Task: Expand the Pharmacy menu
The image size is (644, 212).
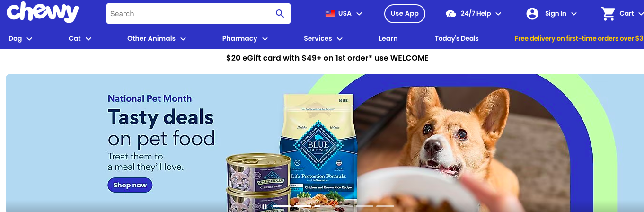Action: coord(245,38)
